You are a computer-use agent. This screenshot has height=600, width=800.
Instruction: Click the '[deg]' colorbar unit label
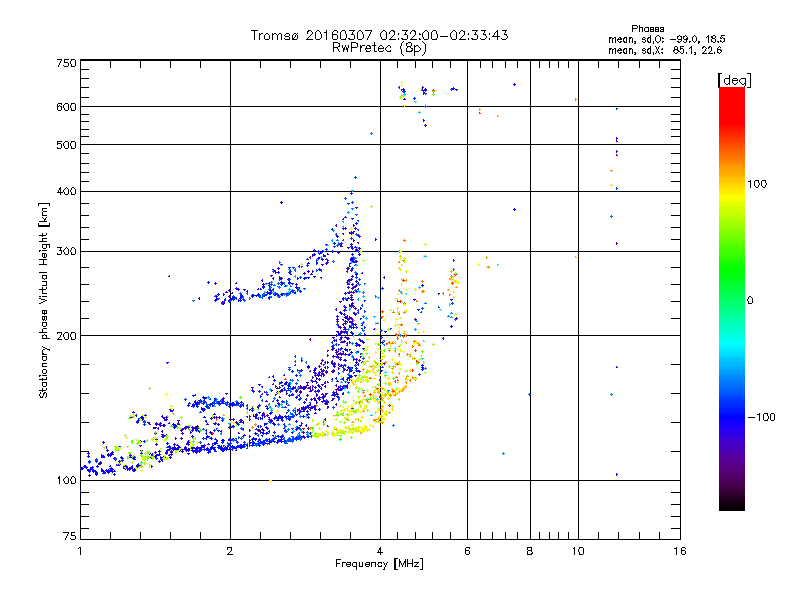[734, 80]
